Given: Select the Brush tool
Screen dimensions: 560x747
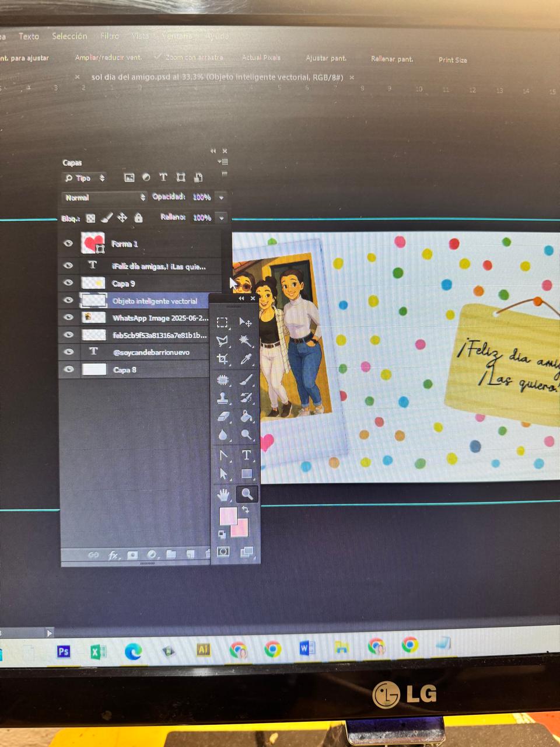Looking at the screenshot, I should (x=246, y=380).
